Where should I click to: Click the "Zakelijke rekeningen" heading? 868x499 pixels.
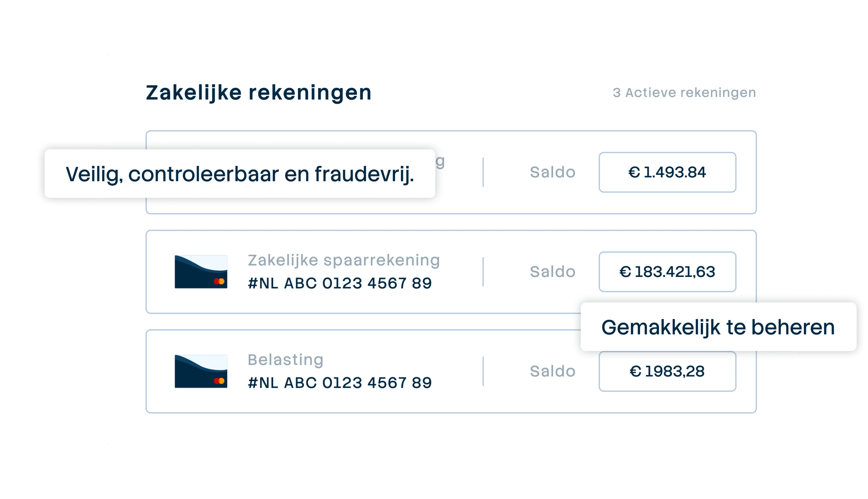tap(259, 93)
